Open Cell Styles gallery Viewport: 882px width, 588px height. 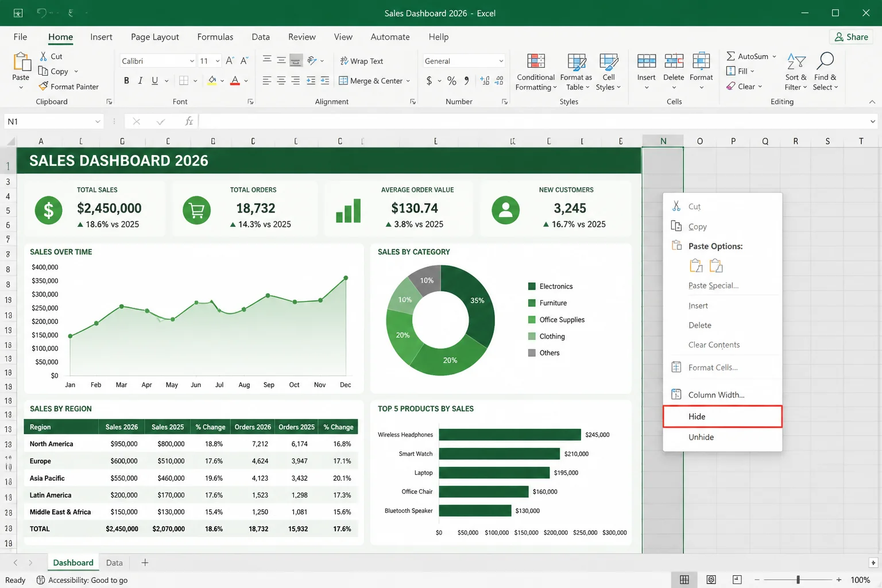click(x=609, y=72)
